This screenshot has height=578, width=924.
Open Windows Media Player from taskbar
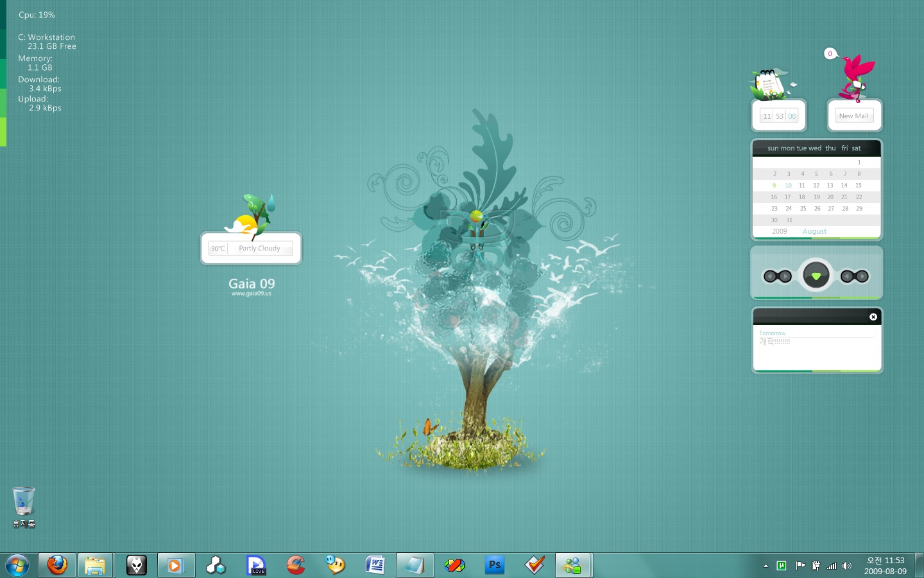[x=176, y=566]
